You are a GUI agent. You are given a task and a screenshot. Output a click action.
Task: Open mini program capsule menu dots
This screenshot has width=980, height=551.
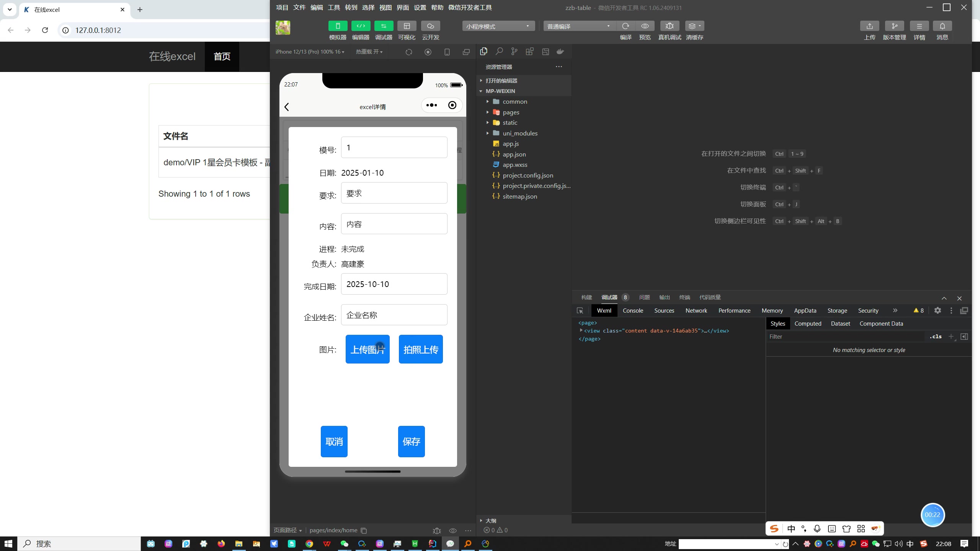click(x=431, y=105)
